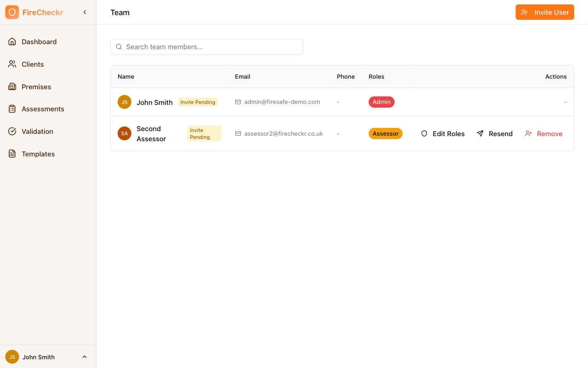Open the John Smith avatar at bottom left
This screenshot has width=588, height=368.
12,356
